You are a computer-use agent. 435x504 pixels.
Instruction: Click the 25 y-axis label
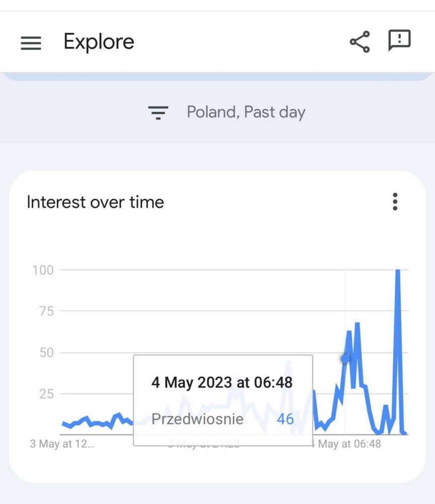point(46,394)
